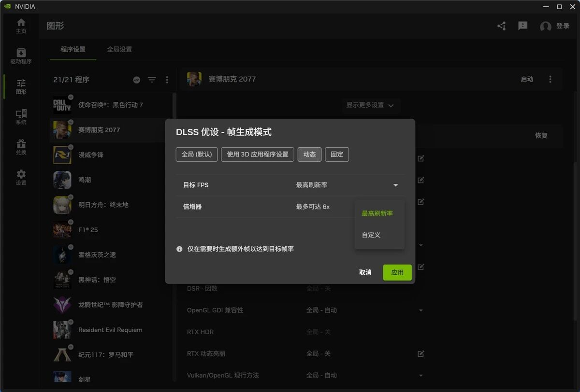
Task: Open the feedback notification icon
Action: click(523, 26)
